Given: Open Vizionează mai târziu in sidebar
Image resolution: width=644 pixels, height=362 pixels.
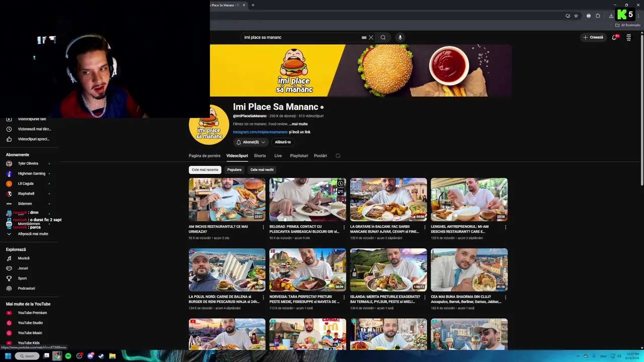Looking at the screenshot, I should click(x=30, y=129).
